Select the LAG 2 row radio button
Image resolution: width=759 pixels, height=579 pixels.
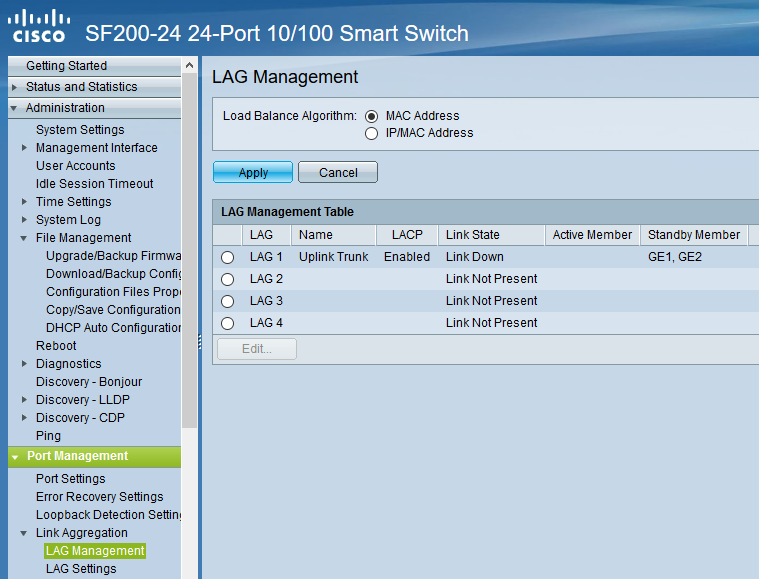point(228,279)
